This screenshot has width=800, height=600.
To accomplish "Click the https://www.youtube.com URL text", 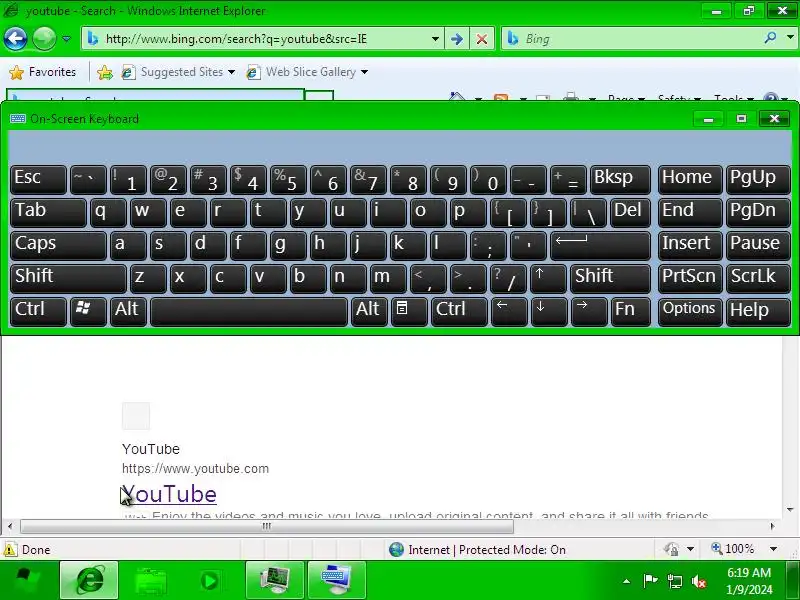I will pos(195,468).
